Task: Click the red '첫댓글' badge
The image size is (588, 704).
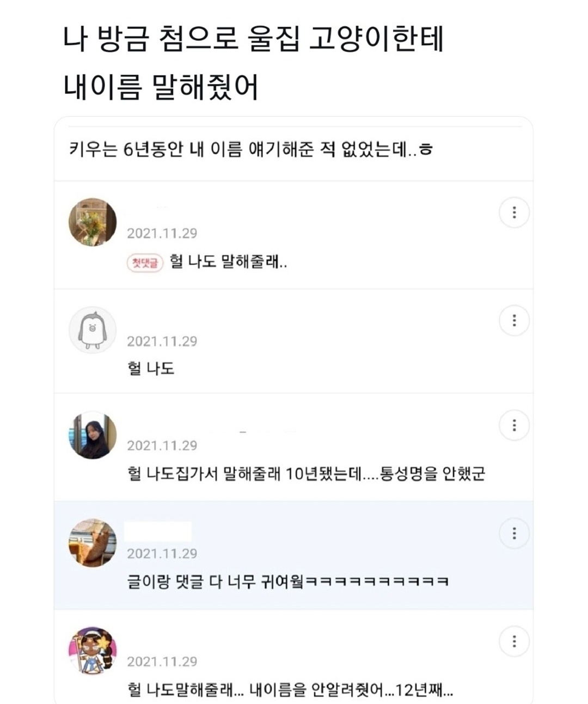Action: pyautogui.click(x=145, y=263)
